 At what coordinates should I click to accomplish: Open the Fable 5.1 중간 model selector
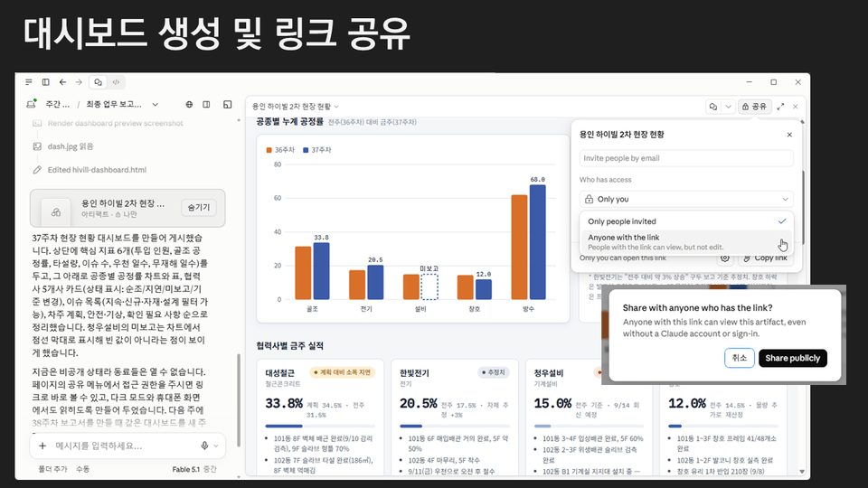point(194,469)
